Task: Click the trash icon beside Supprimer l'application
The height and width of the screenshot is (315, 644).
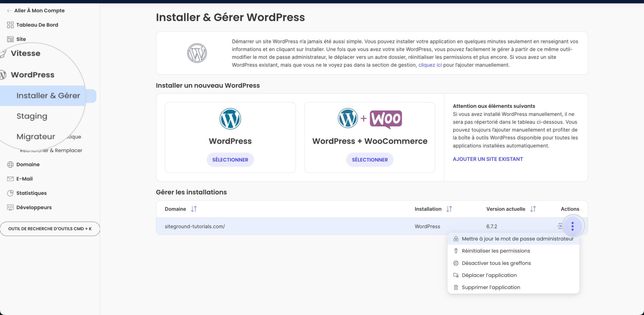Action: tap(456, 287)
